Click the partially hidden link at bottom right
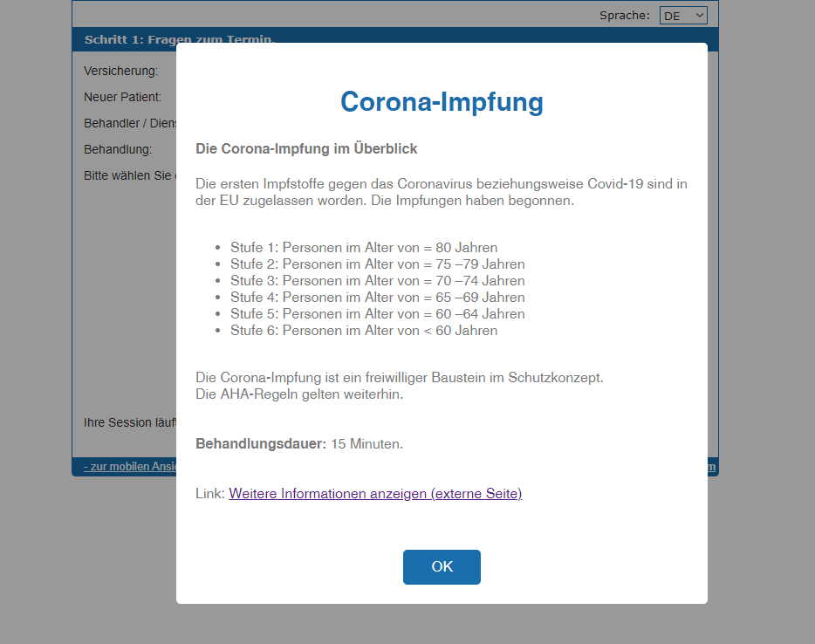815x644 pixels. click(714, 466)
